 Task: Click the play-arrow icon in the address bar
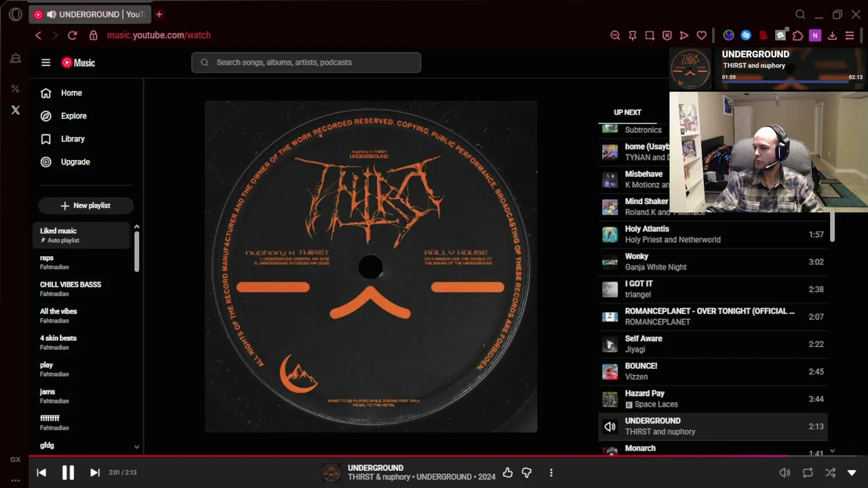(684, 35)
